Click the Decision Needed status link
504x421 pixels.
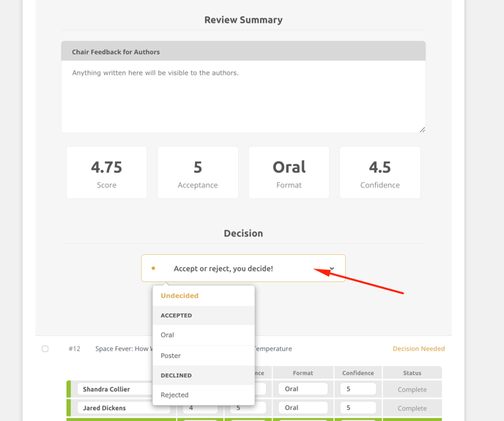[x=418, y=349]
